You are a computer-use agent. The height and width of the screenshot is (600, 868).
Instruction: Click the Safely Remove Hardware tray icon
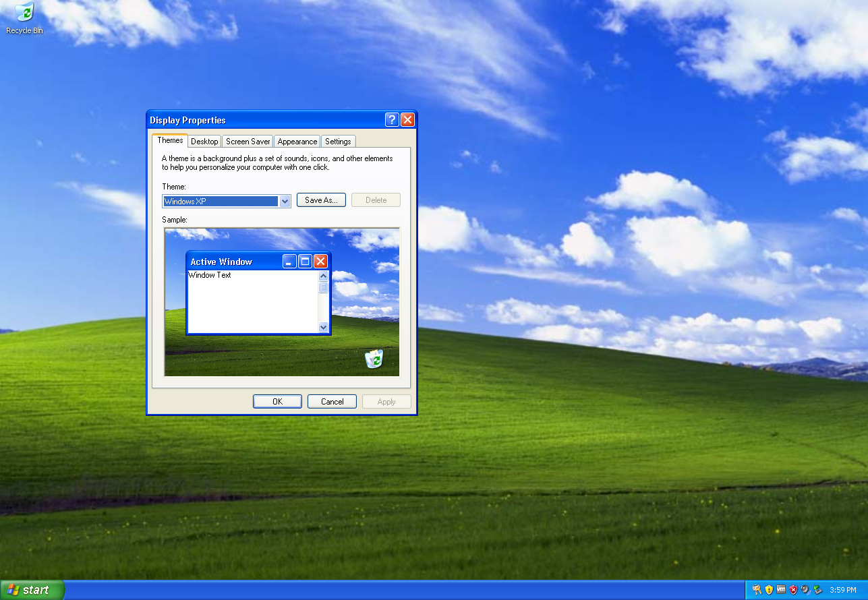[x=817, y=590]
